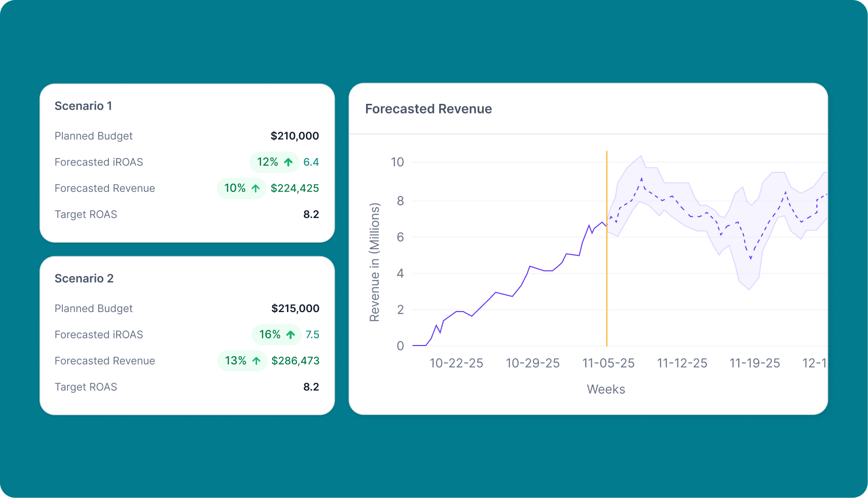
Task: Click the Scenario 1 card title
Action: click(83, 106)
